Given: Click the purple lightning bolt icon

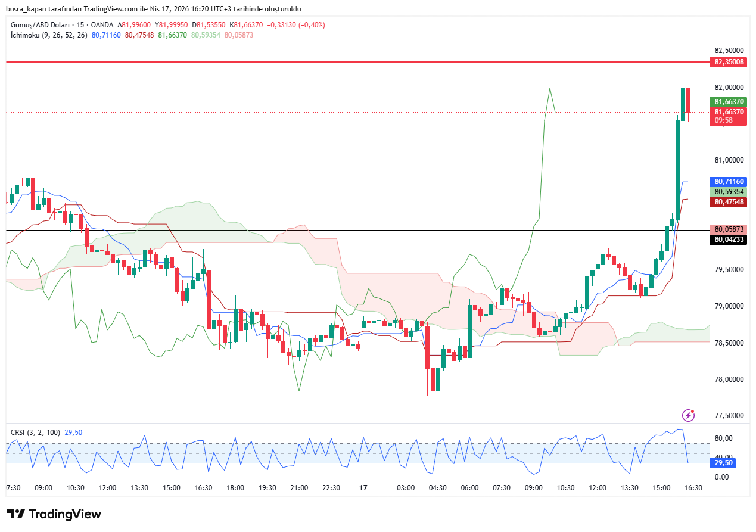Looking at the screenshot, I should tap(688, 415).
